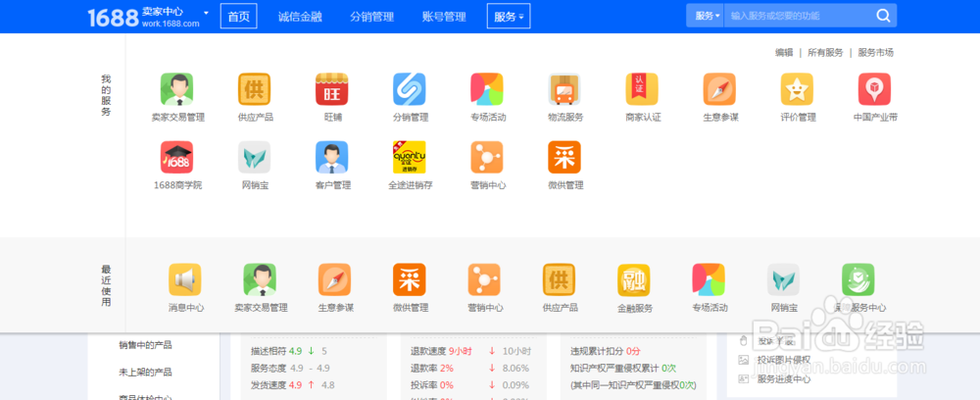Open the green shield 服务中心 icon

858,279
